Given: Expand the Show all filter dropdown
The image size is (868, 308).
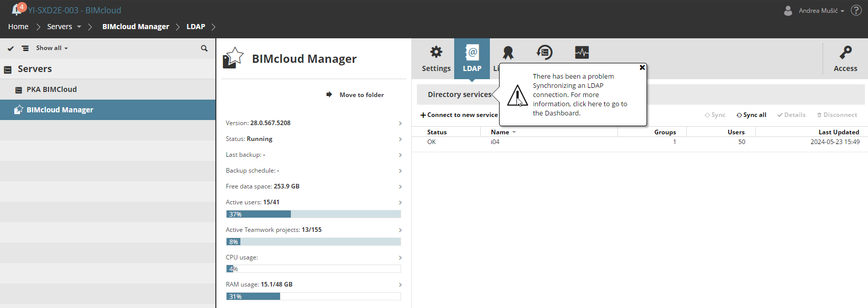Looking at the screenshot, I should [x=52, y=48].
